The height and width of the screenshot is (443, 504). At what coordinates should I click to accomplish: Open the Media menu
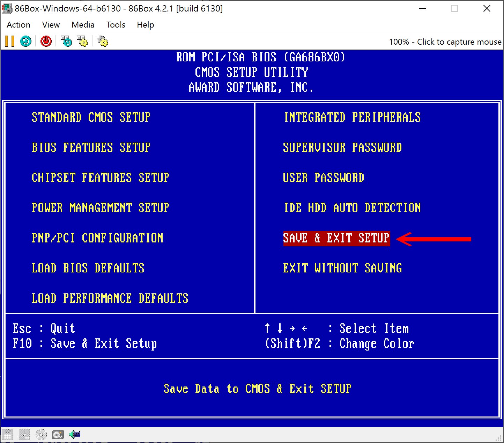83,25
